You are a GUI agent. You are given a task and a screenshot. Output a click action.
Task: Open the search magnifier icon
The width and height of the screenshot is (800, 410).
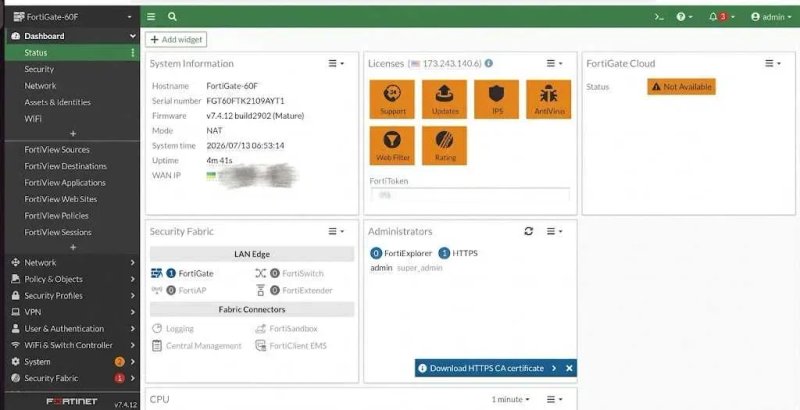click(172, 17)
